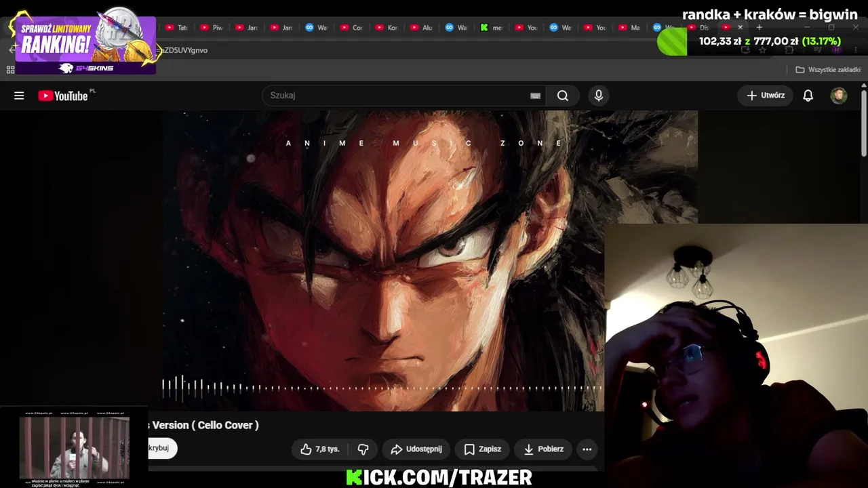
Task: Like the video with 7,8 tys. likes
Action: point(320,449)
